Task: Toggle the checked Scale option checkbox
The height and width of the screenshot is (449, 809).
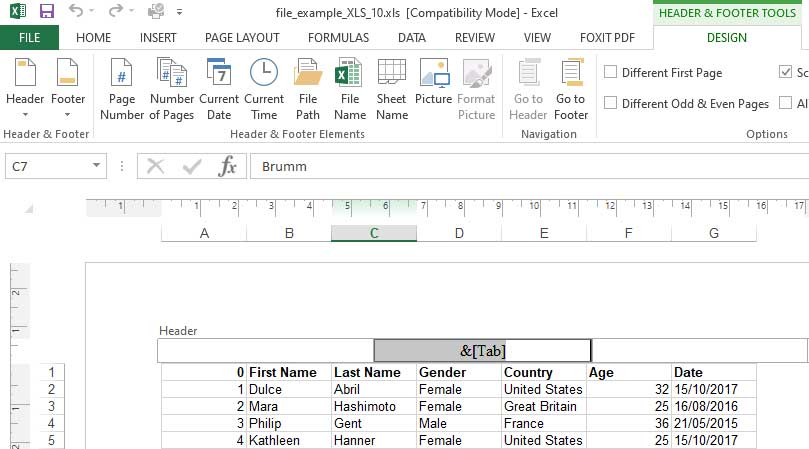Action: 785,72
